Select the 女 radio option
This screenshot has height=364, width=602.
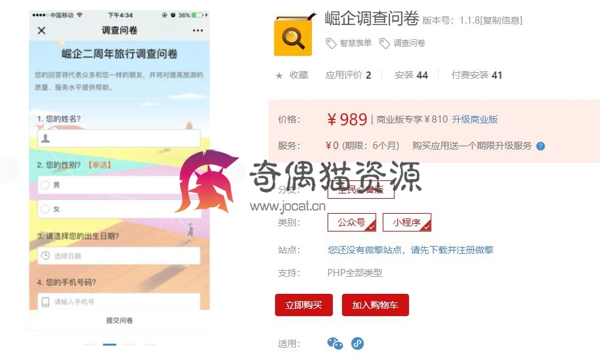tap(45, 209)
